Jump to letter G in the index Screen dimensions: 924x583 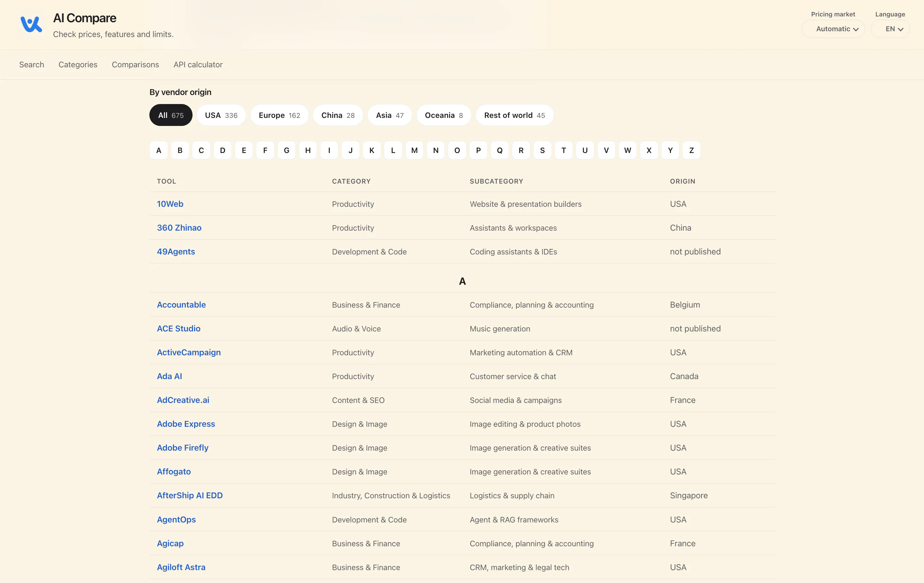tap(286, 150)
